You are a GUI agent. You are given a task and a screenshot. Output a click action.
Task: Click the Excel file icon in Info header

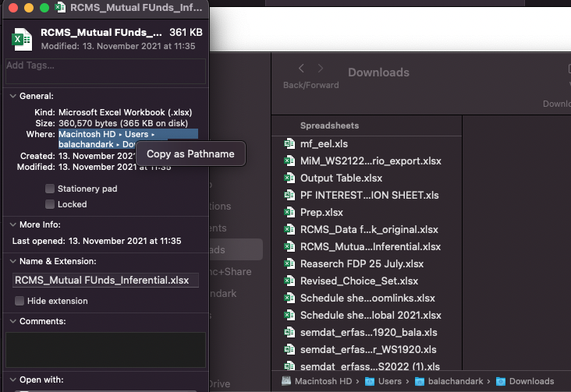22,39
